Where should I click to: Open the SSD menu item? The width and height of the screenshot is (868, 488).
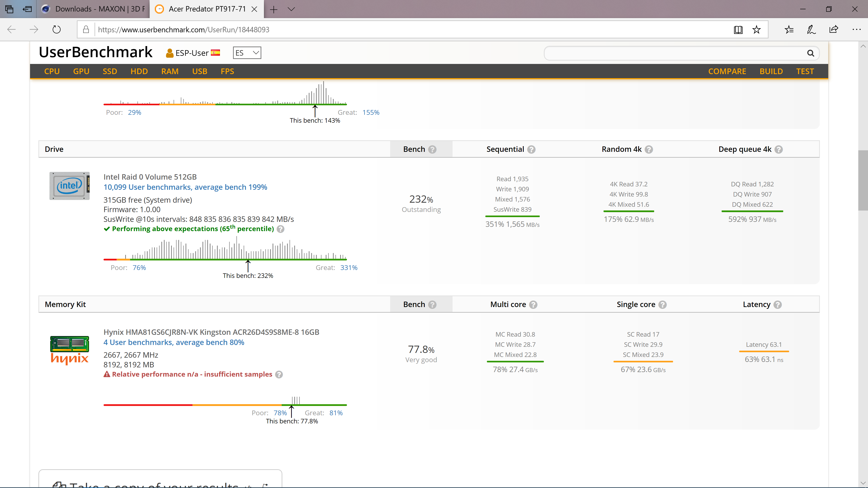110,71
